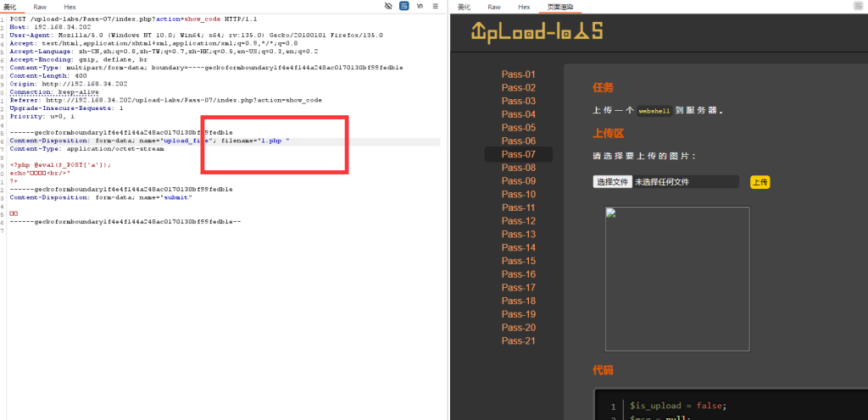
Task: Open the Pass-18 link
Action: coord(518,301)
